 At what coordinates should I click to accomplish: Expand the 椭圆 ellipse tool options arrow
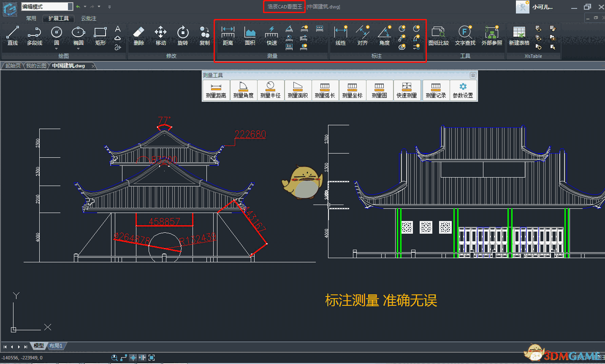point(79,49)
